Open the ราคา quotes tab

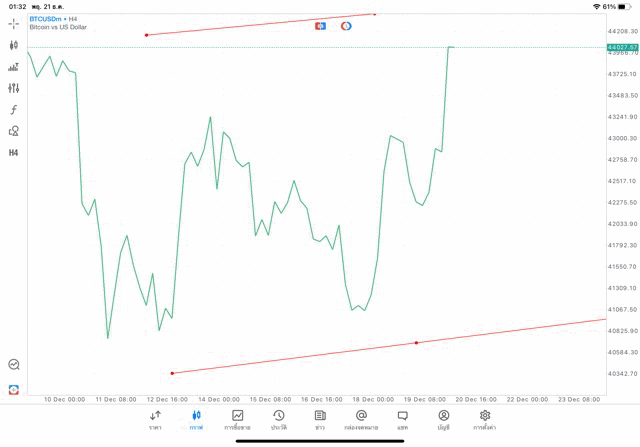[x=155, y=420]
